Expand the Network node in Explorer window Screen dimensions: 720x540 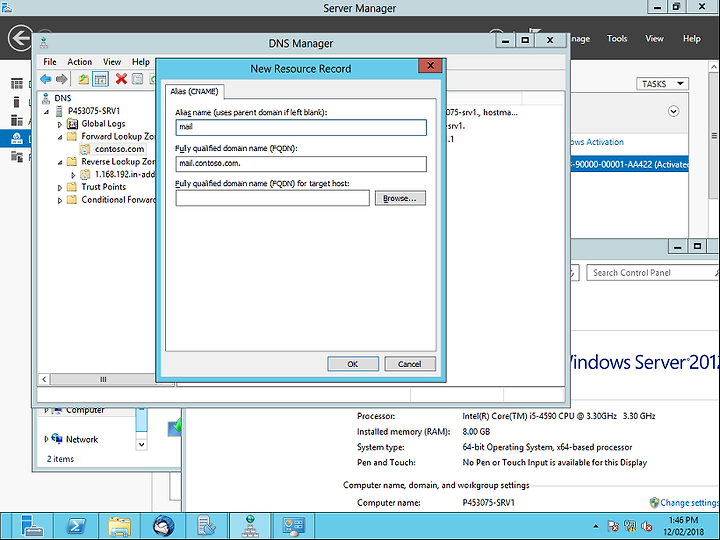coord(46,439)
